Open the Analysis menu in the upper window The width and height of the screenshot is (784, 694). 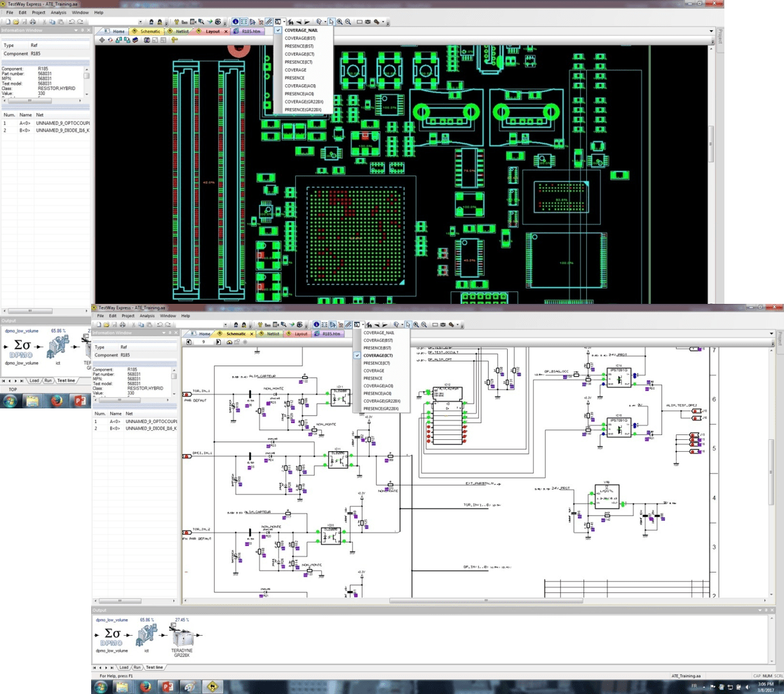(59, 13)
